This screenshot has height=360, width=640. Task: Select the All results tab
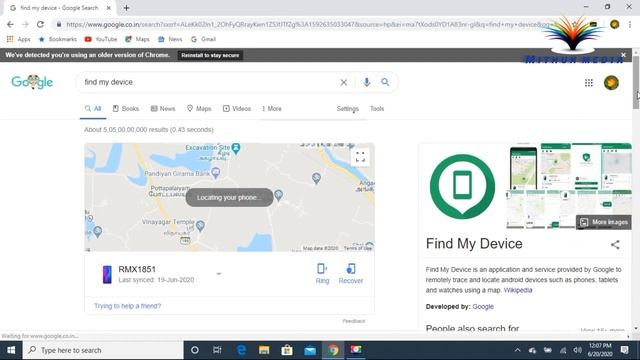click(x=93, y=109)
